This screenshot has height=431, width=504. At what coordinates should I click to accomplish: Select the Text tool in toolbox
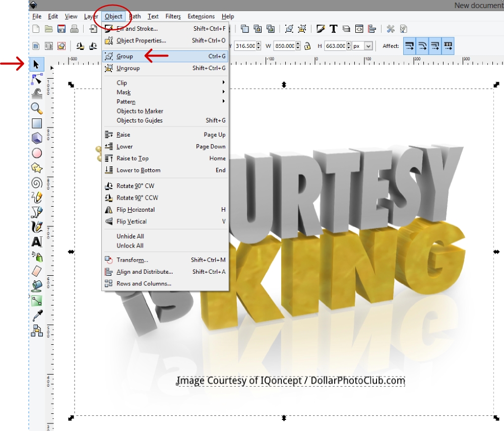[x=37, y=241]
